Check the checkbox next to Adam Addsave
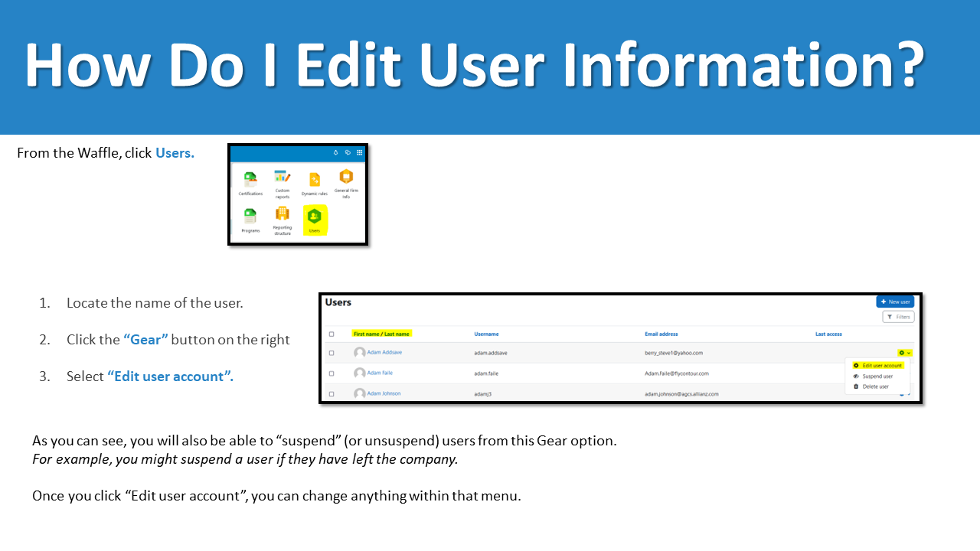Image resolution: width=980 pixels, height=551 pixels. [x=332, y=352]
